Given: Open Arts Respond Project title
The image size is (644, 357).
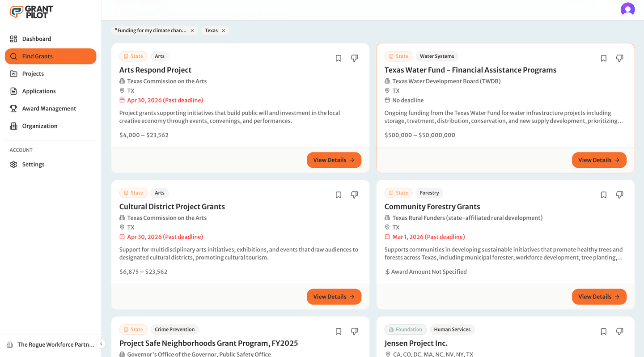Looking at the screenshot, I should coord(155,70).
